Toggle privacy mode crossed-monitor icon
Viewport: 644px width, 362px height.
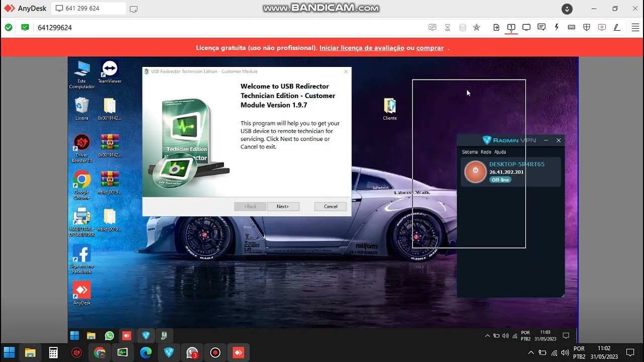tap(432, 28)
